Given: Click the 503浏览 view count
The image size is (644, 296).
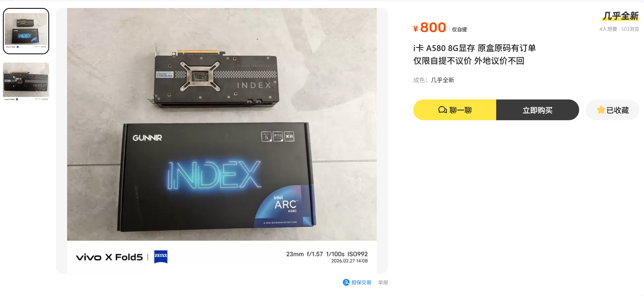Looking at the screenshot, I should (x=630, y=29).
